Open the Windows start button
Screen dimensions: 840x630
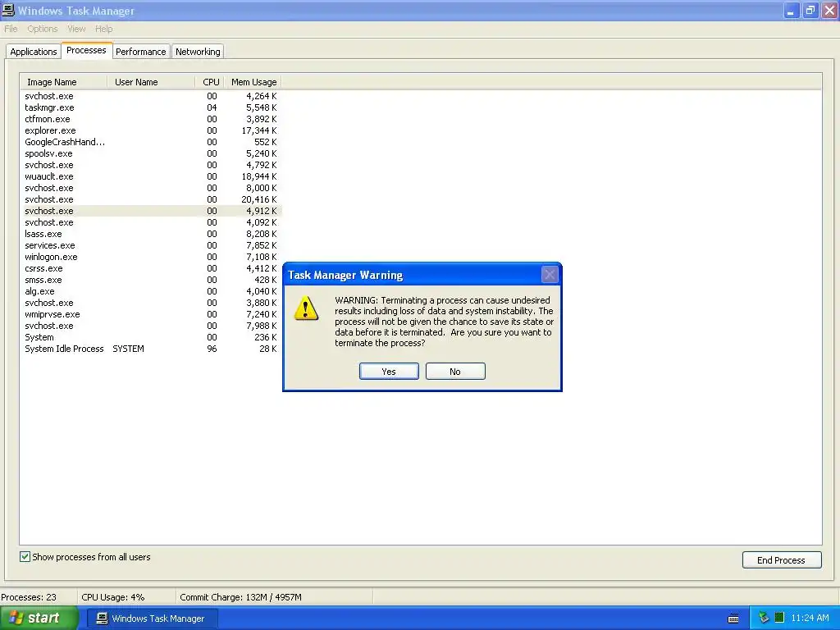pos(39,619)
